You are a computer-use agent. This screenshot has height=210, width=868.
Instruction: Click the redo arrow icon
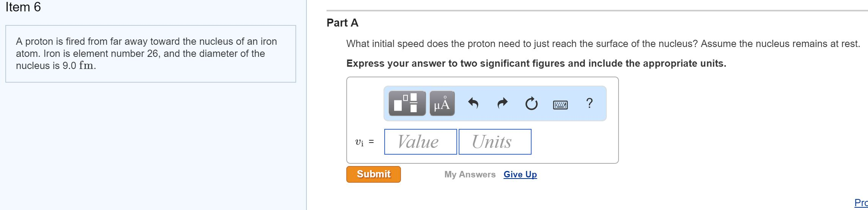[502, 103]
